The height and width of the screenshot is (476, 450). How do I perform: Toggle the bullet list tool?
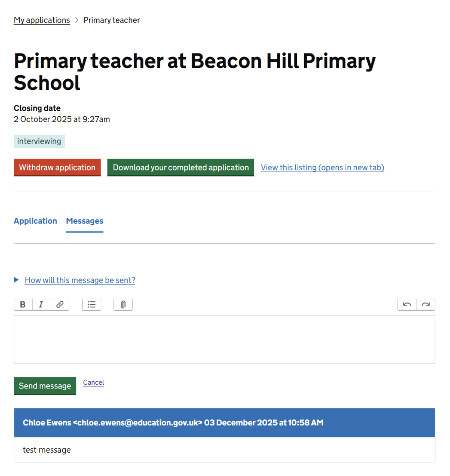(x=91, y=304)
